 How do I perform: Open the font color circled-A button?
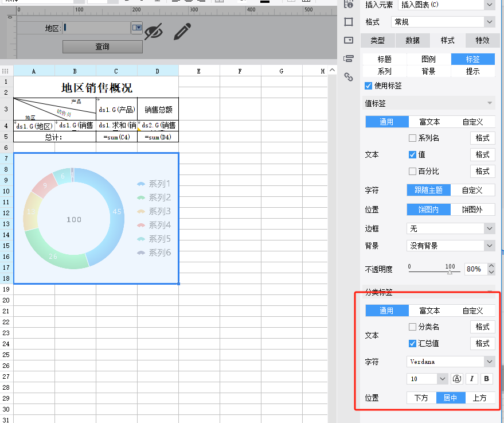click(x=457, y=379)
